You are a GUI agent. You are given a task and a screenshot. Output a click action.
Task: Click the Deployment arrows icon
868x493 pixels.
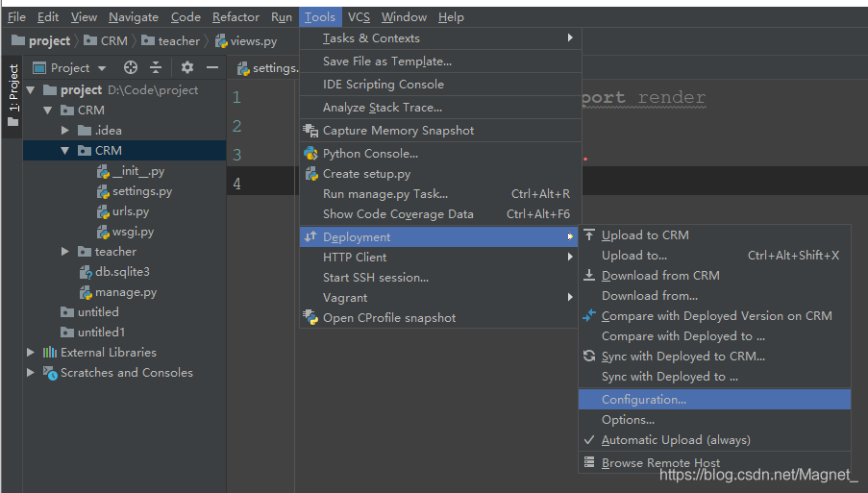(x=310, y=236)
